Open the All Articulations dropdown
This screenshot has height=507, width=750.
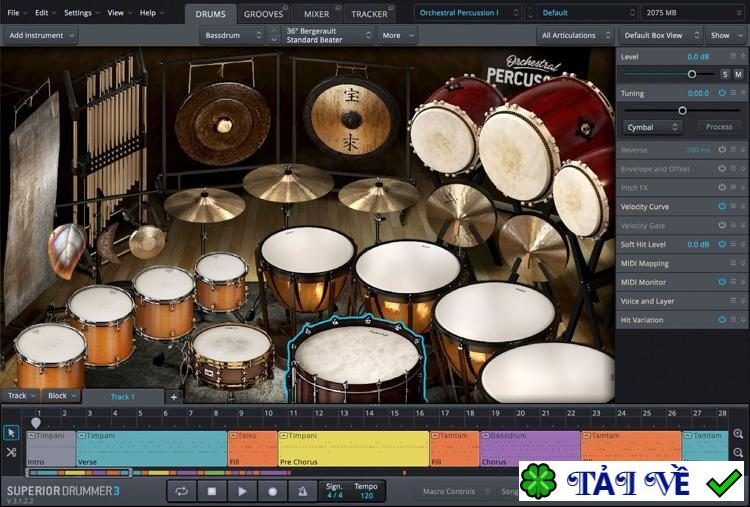click(573, 35)
